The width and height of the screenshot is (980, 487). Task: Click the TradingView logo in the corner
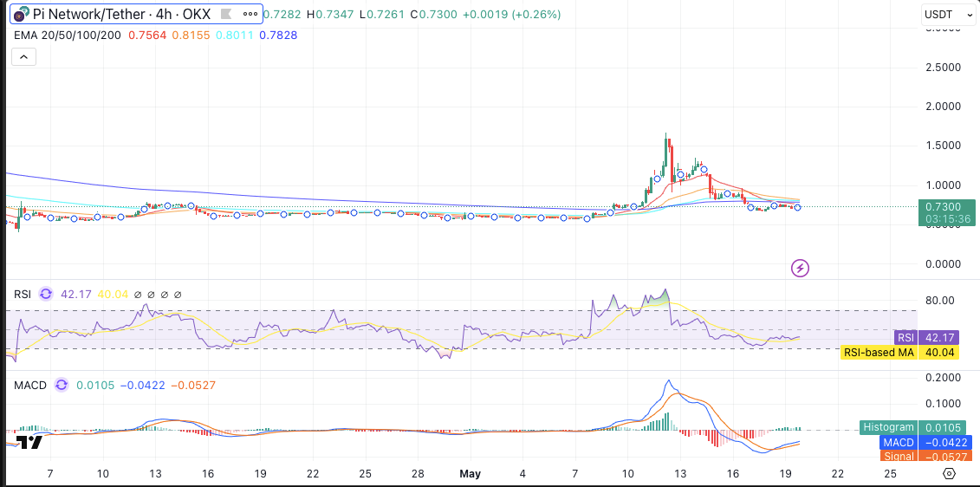(29, 443)
